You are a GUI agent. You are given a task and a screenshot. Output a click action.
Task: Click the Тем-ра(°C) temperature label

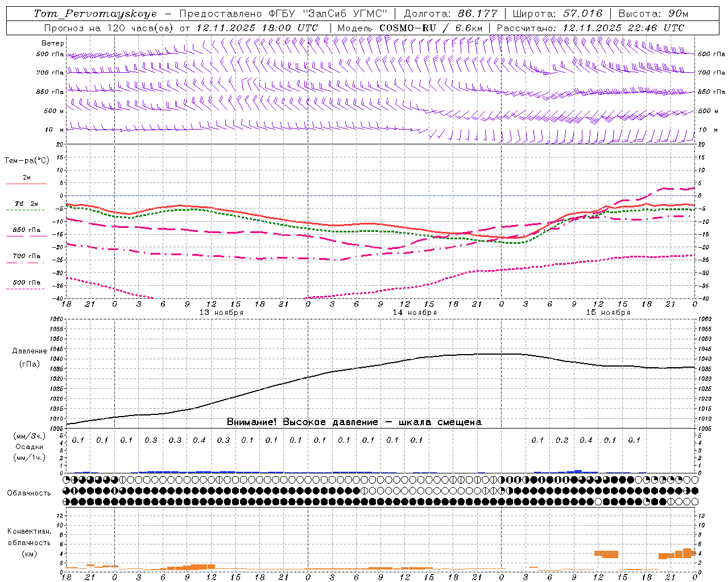tap(27, 161)
